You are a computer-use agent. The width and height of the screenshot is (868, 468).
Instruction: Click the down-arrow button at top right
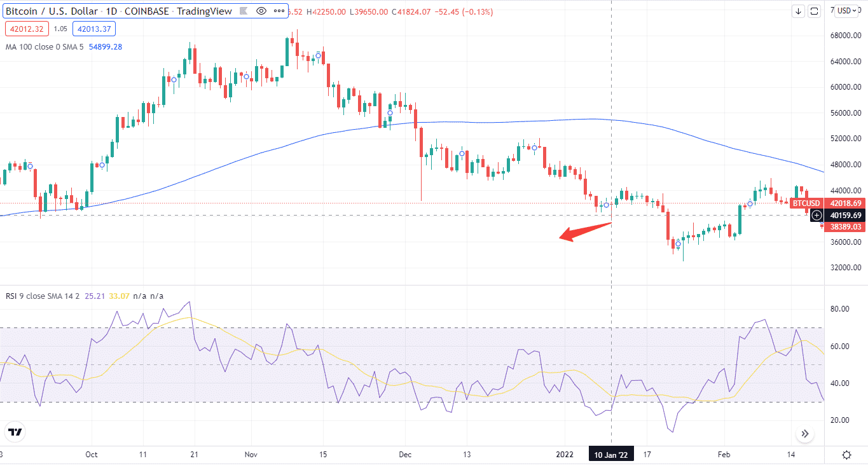(x=799, y=11)
